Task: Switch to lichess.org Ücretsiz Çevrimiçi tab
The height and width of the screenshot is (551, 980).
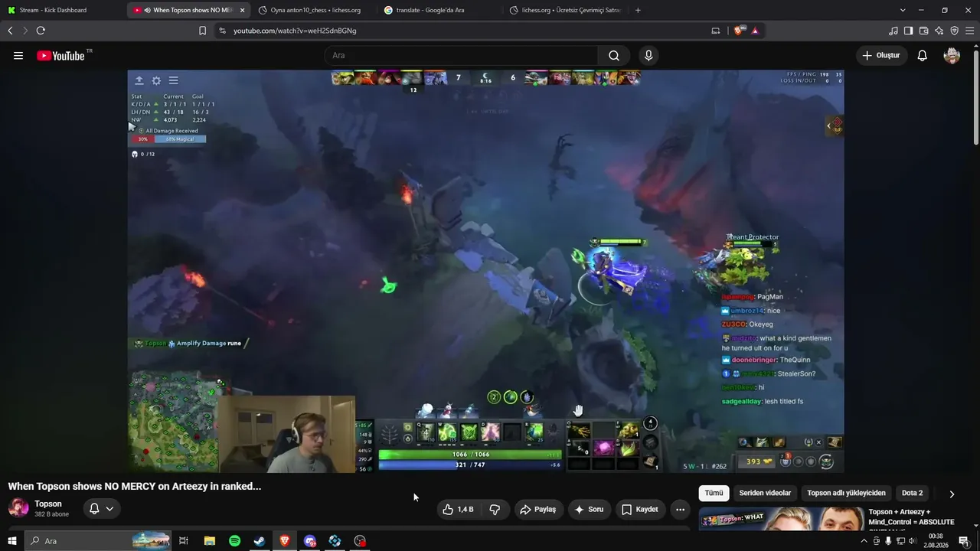Action: (565, 10)
